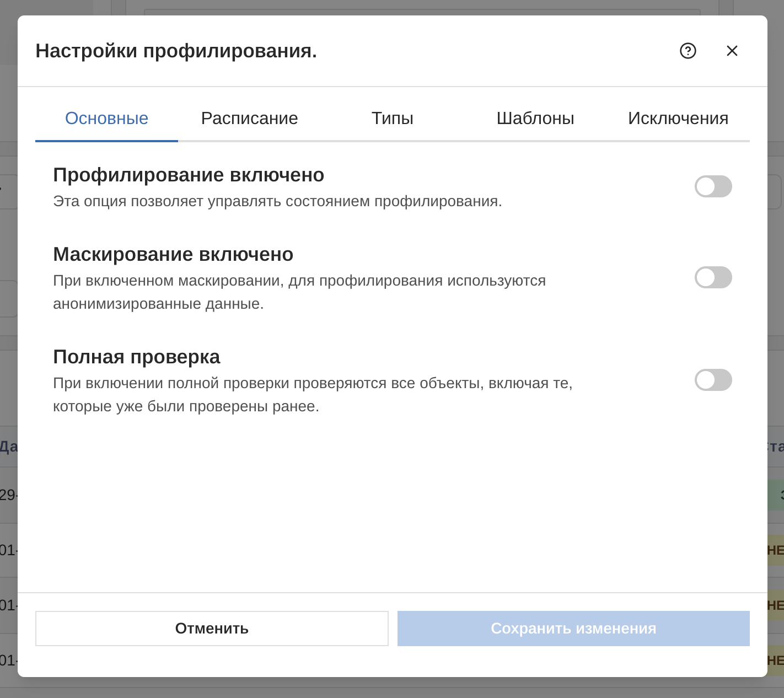
Task: Open the Типы tab
Action: (392, 118)
